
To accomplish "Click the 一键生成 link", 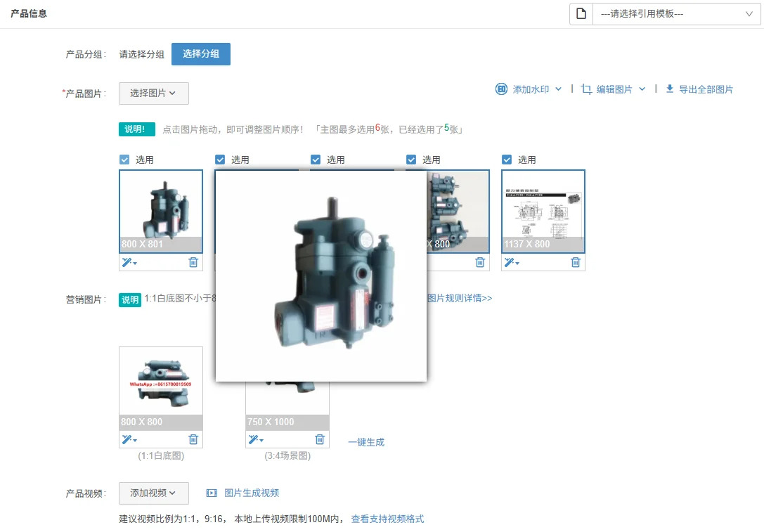I will coord(366,442).
